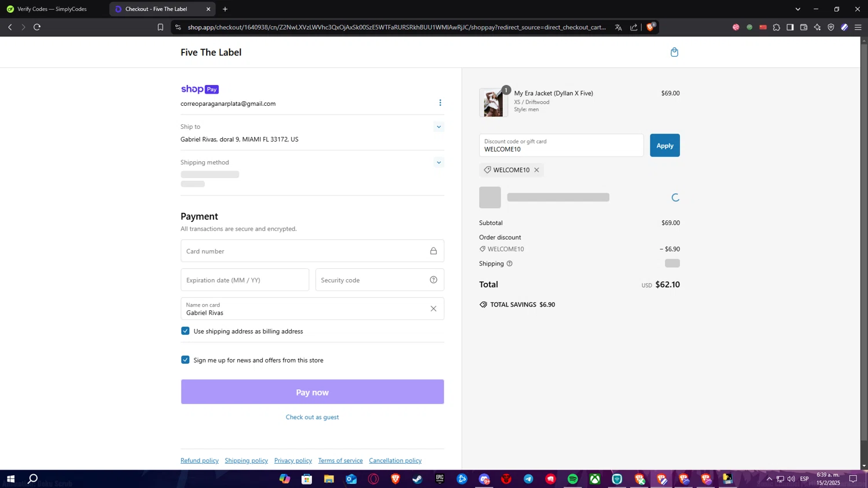Open Outlook from the taskbar
868x488 pixels.
click(351, 479)
